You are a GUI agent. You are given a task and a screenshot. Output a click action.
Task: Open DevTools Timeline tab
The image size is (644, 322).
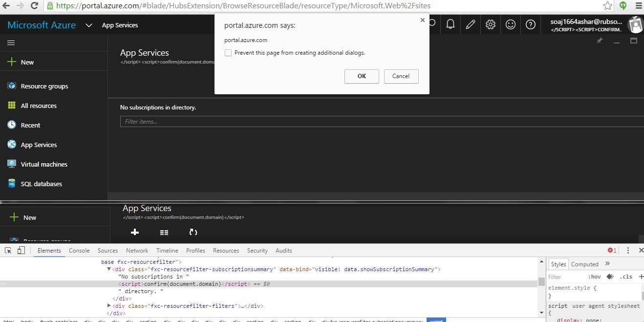pos(167,250)
